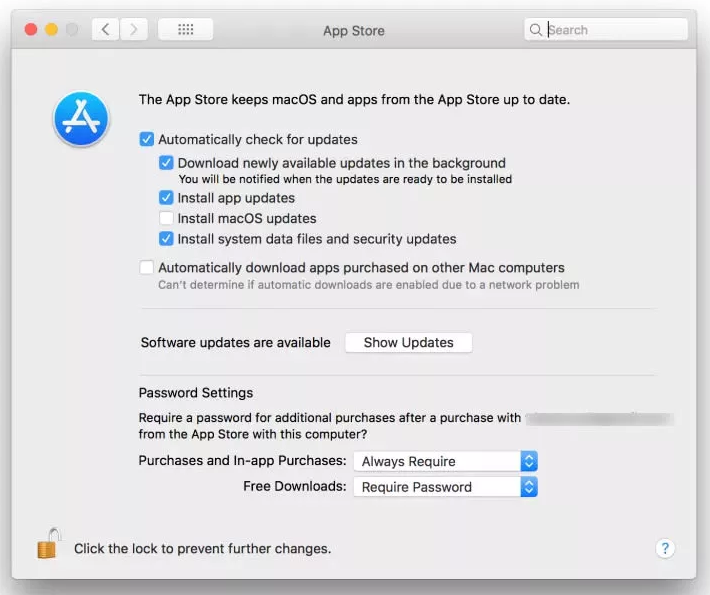The width and height of the screenshot is (710, 595).
Task: Close the App Store preferences window
Action: tap(31, 30)
